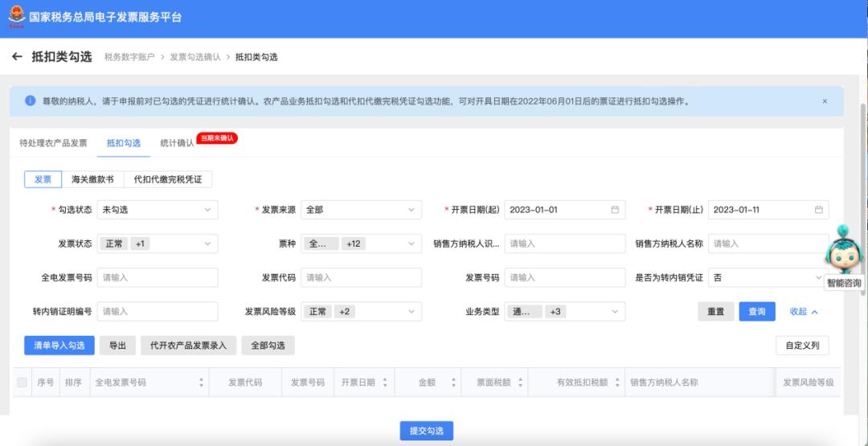This screenshot has width=868, height=446.
Task: Sort table by 开票日期 arrows
Action: point(385,383)
